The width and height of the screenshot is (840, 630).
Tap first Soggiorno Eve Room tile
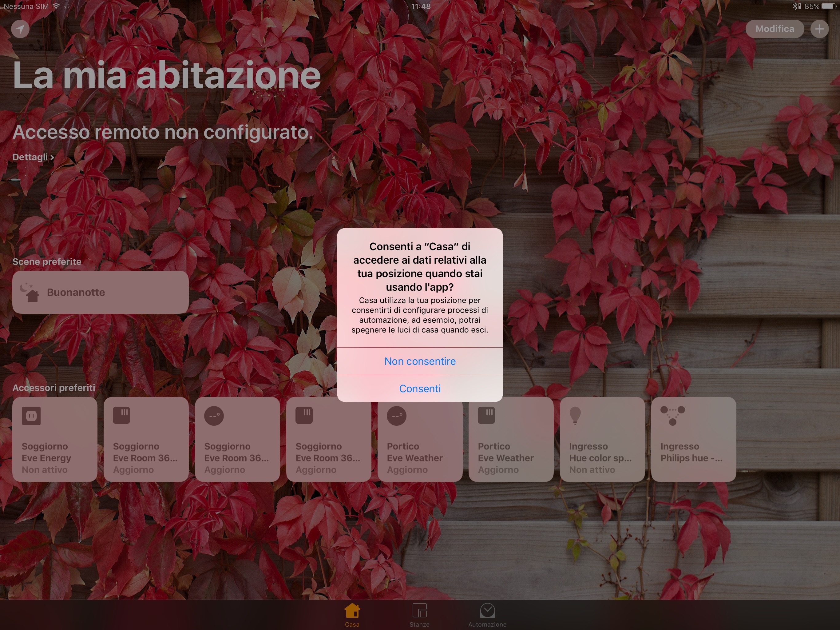146,439
